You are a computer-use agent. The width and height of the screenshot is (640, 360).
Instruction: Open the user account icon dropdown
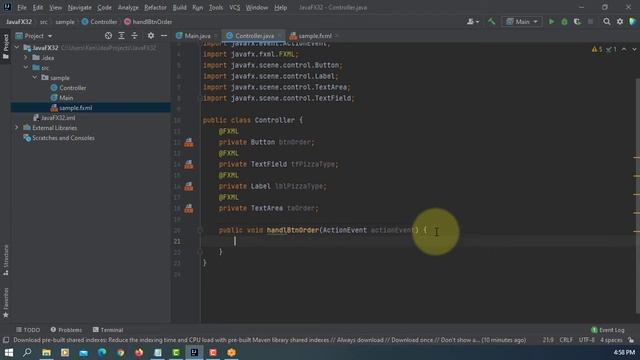click(473, 22)
